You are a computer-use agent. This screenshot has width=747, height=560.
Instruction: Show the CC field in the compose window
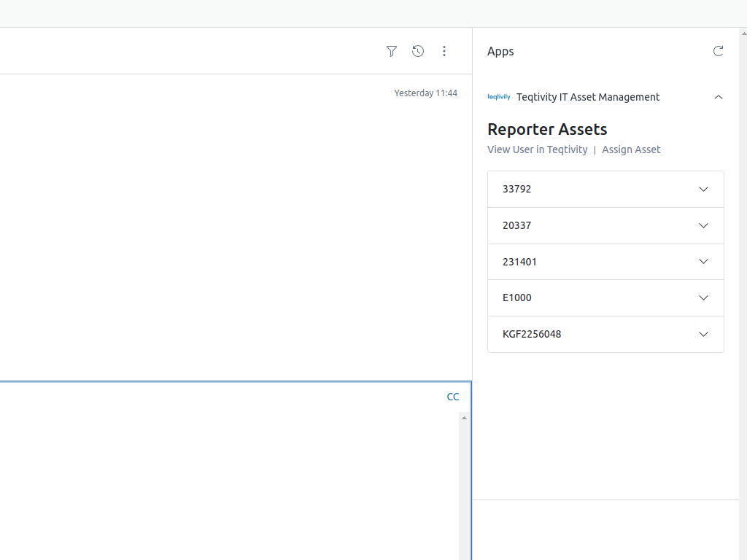pos(453,397)
